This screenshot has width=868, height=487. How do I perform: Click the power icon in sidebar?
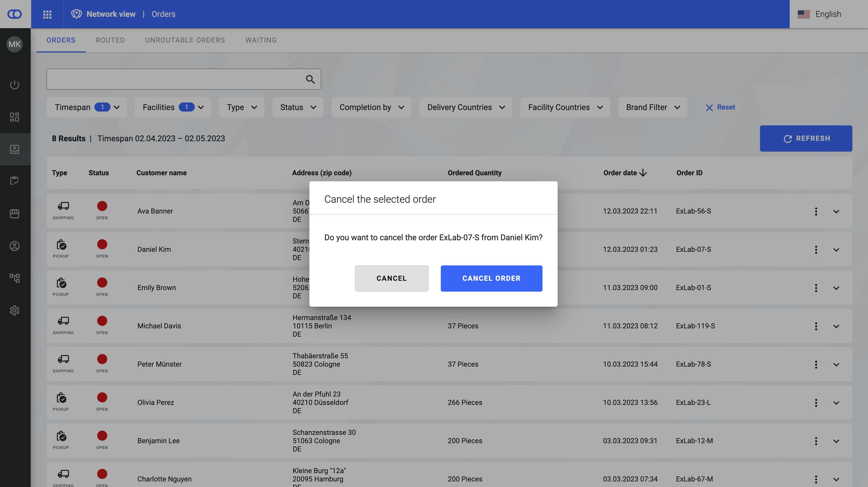pyautogui.click(x=15, y=85)
